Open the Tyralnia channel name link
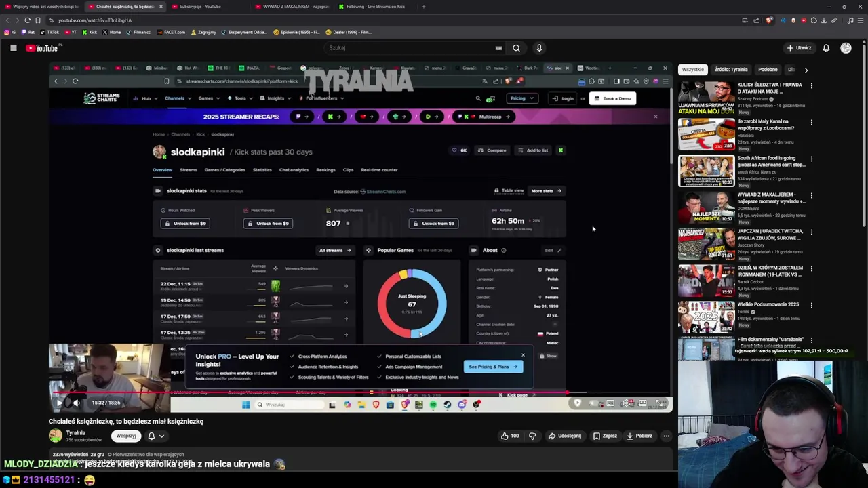This screenshot has height=488, width=868. (76, 433)
